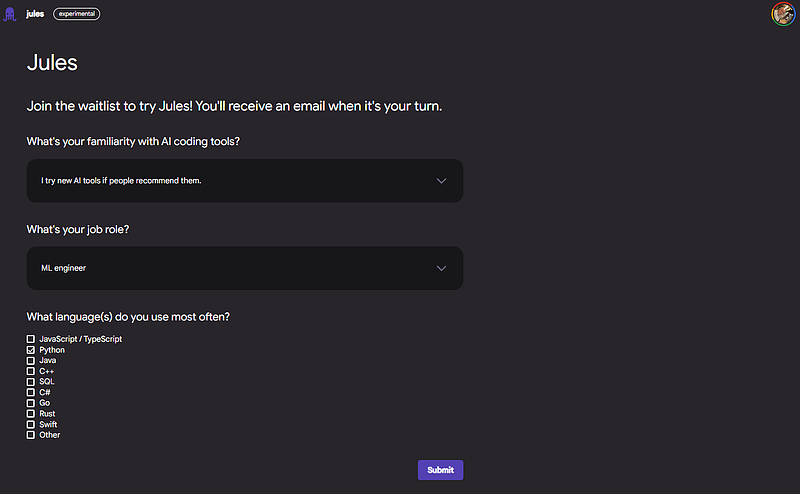Click the purple Jules octopus logo icon

click(10, 14)
